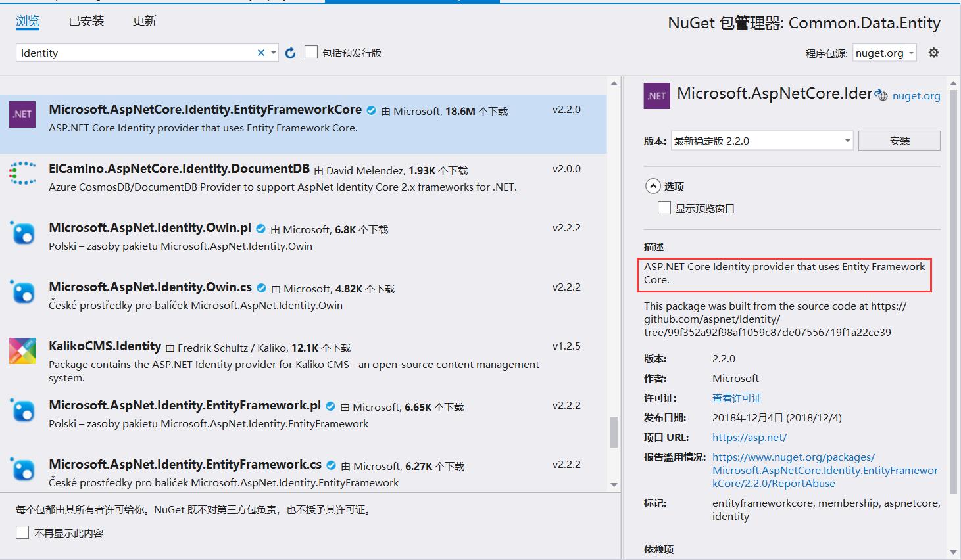Image resolution: width=961 pixels, height=560 pixels.
Task: Tick the 不再显示此内容 checkbox
Action: coord(22,532)
